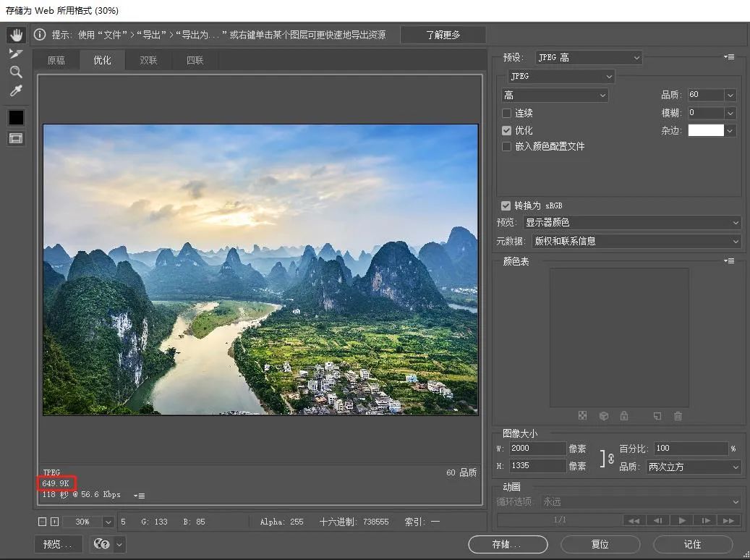
Task: Click the color table trash icon
Action: [678, 416]
